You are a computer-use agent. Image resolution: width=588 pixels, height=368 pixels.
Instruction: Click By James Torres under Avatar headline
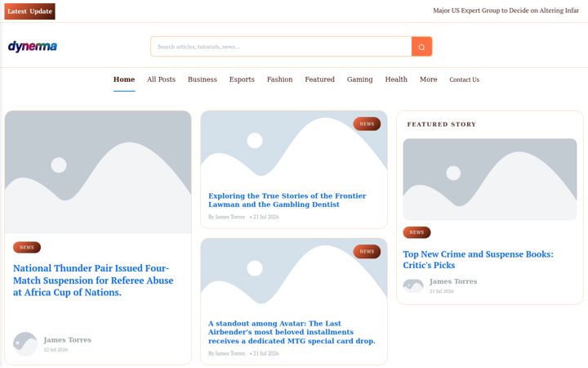coord(226,353)
